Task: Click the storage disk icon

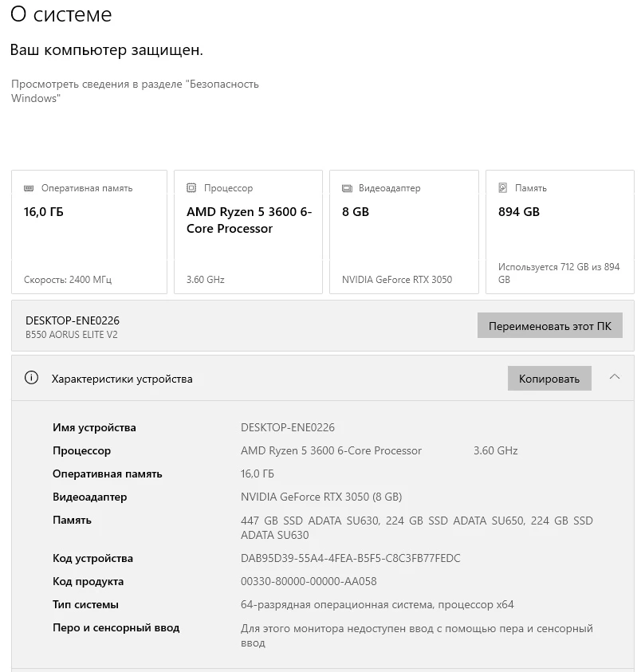Action: coord(503,189)
